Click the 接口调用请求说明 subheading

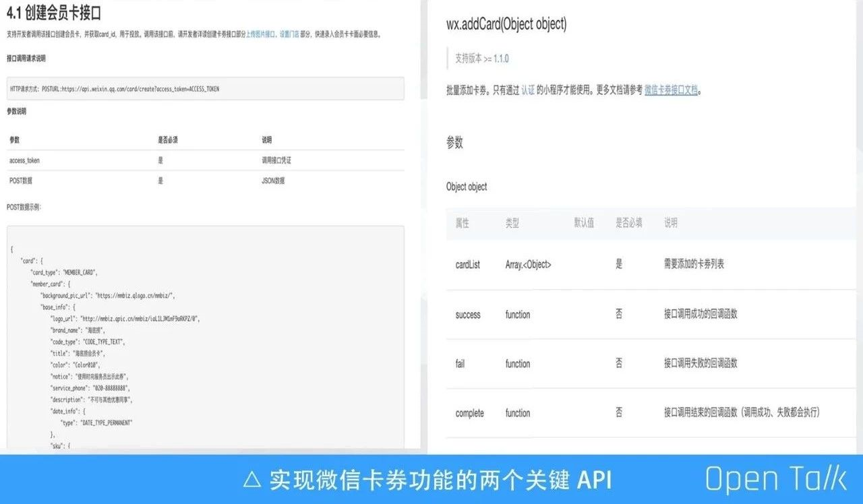(x=26, y=59)
